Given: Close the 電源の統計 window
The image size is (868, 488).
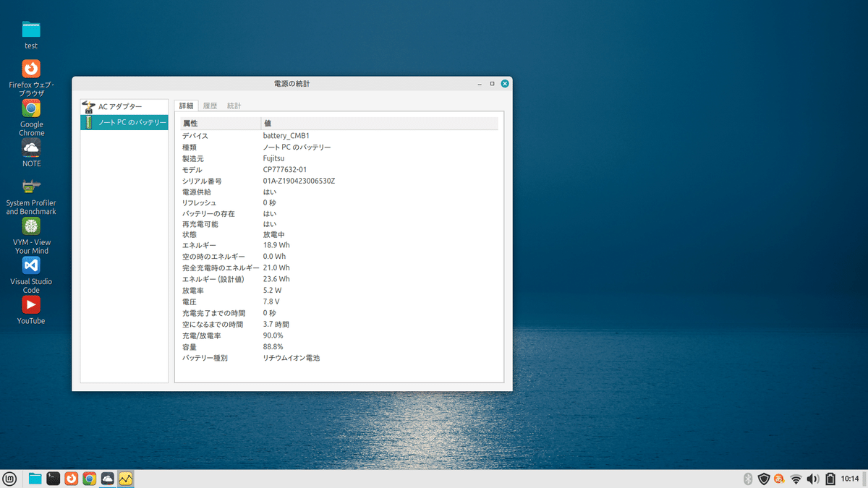Looking at the screenshot, I should pyautogui.click(x=505, y=84).
